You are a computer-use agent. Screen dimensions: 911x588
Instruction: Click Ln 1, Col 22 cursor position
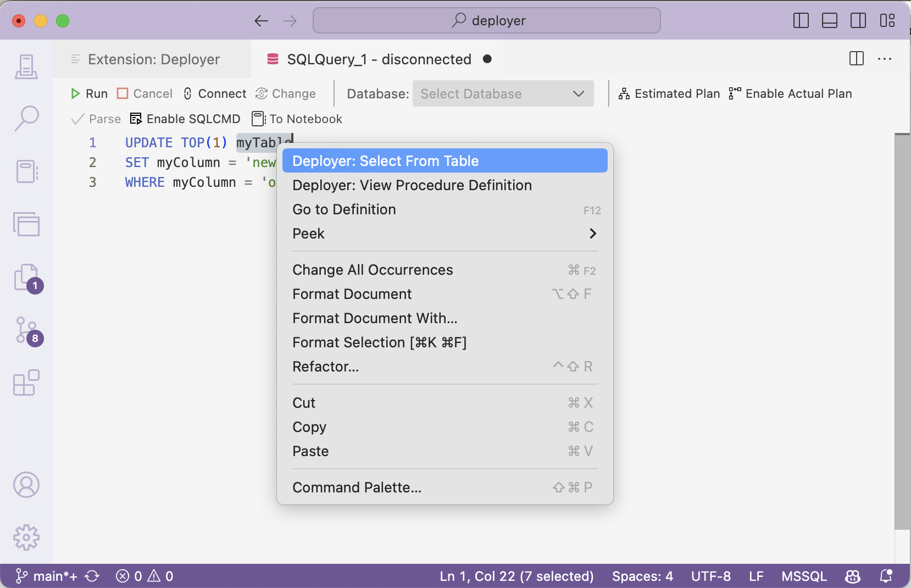coord(516,576)
